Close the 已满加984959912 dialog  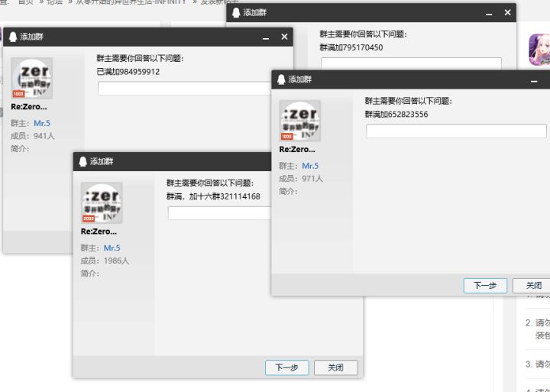[284, 37]
